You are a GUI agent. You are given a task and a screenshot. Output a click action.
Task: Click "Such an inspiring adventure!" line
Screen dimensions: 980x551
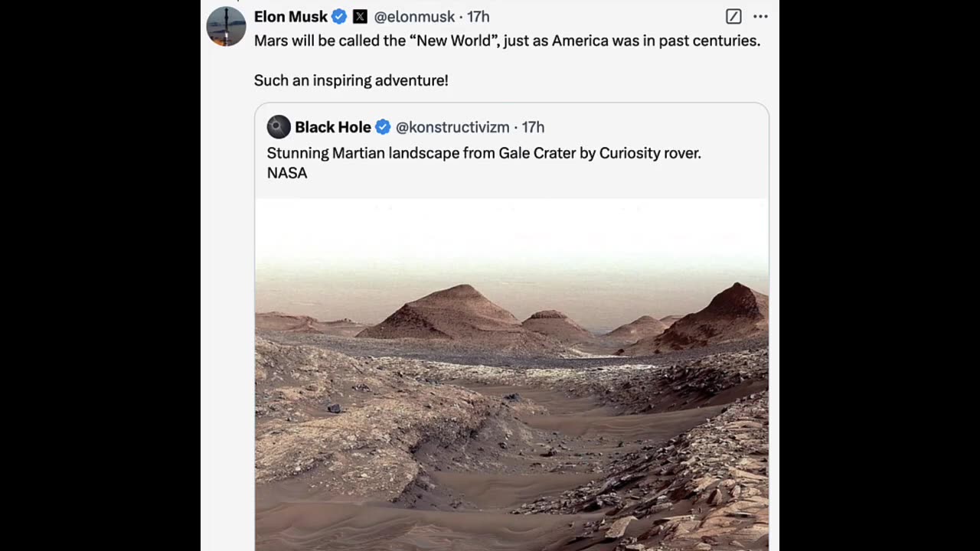coord(351,80)
